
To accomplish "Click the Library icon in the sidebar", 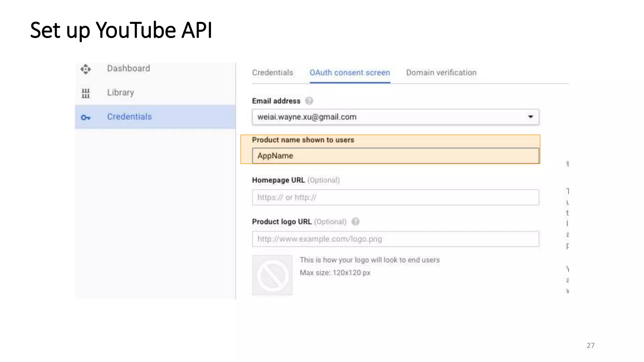I will coord(86,93).
